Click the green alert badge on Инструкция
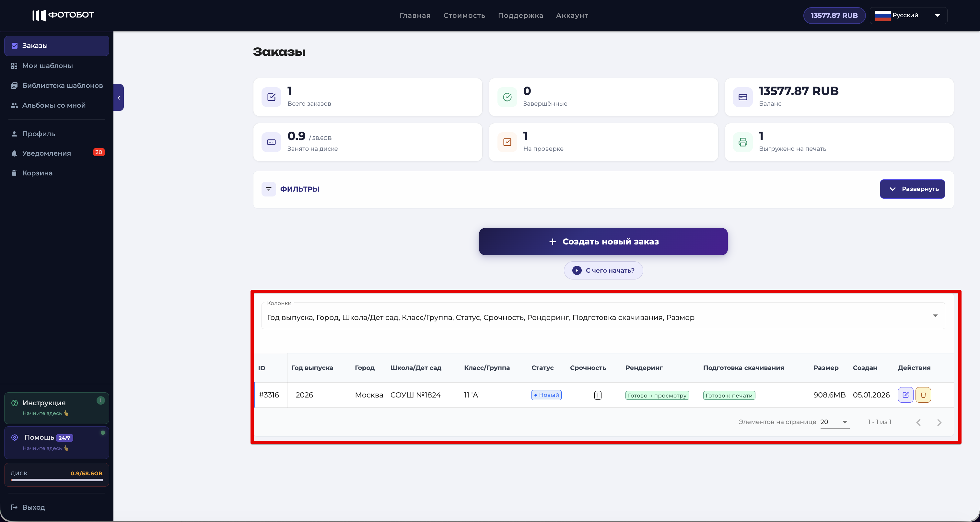This screenshot has height=522, width=980. (x=100, y=400)
